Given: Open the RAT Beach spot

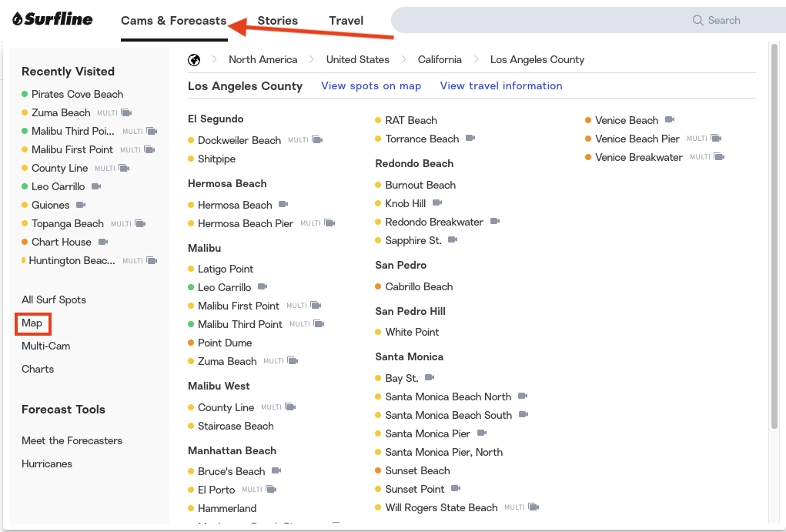Looking at the screenshot, I should point(411,120).
